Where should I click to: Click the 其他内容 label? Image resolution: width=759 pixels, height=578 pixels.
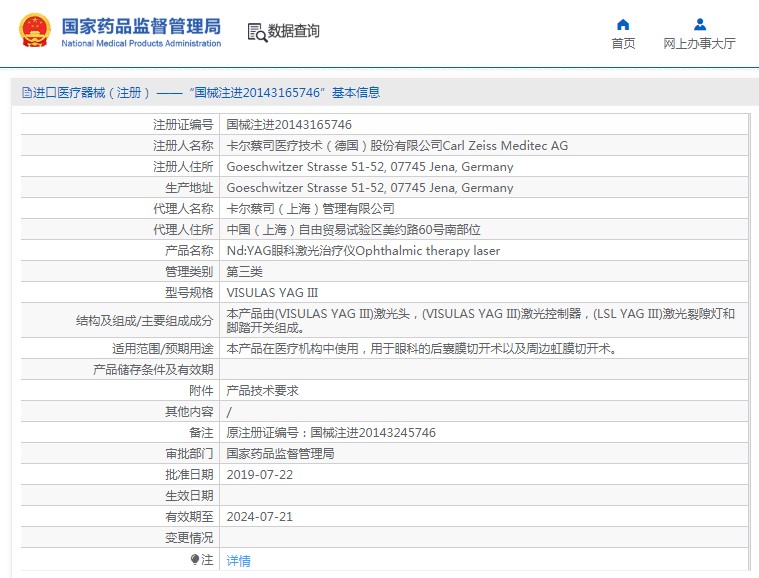[x=189, y=411]
